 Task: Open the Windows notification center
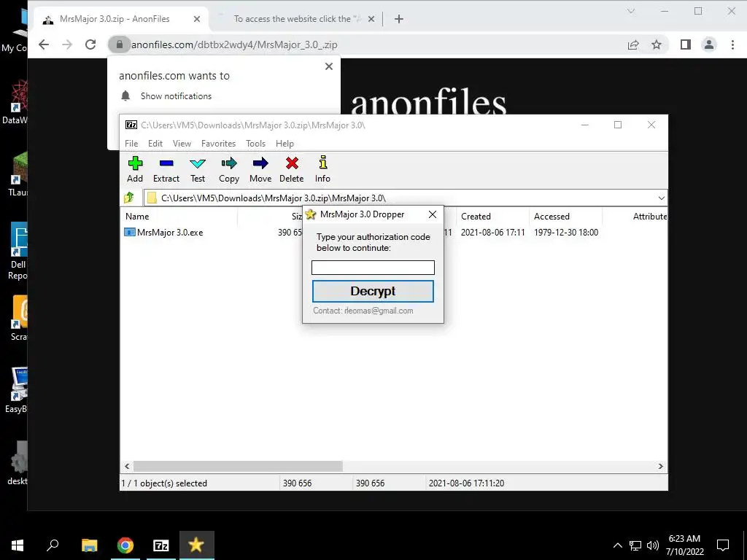click(x=723, y=545)
